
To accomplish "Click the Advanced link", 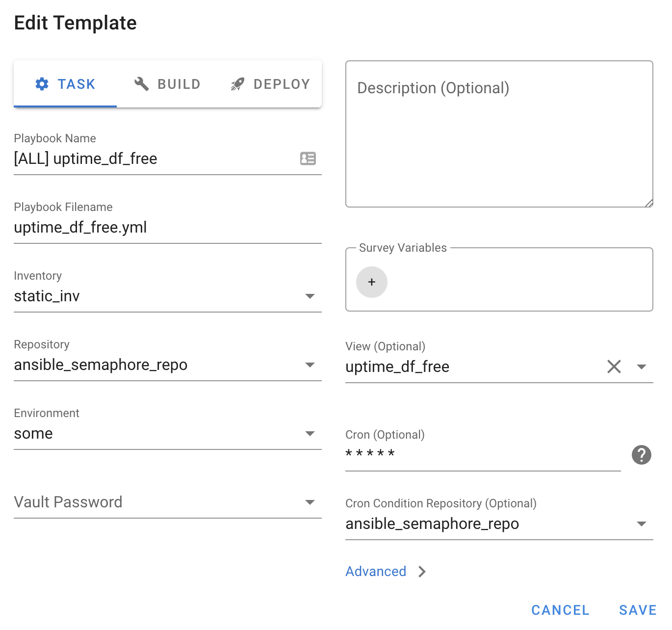I will (376, 572).
